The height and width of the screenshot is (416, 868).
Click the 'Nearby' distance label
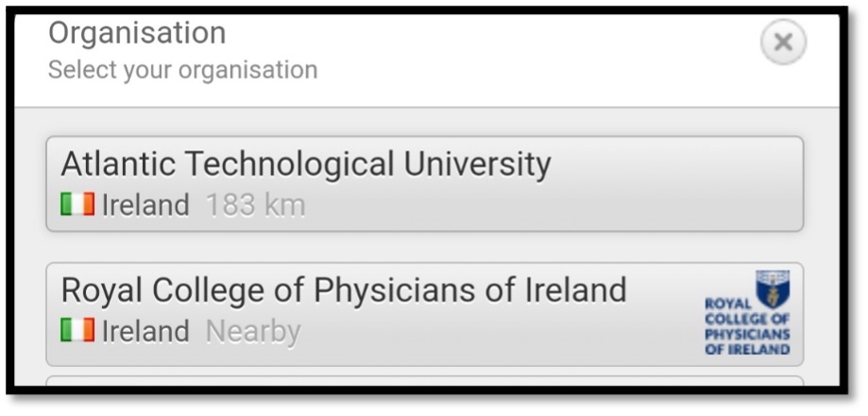[x=253, y=332]
